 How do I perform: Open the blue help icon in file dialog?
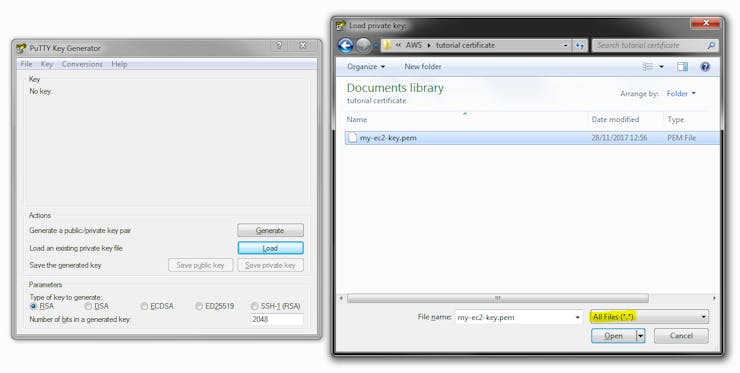coord(705,67)
